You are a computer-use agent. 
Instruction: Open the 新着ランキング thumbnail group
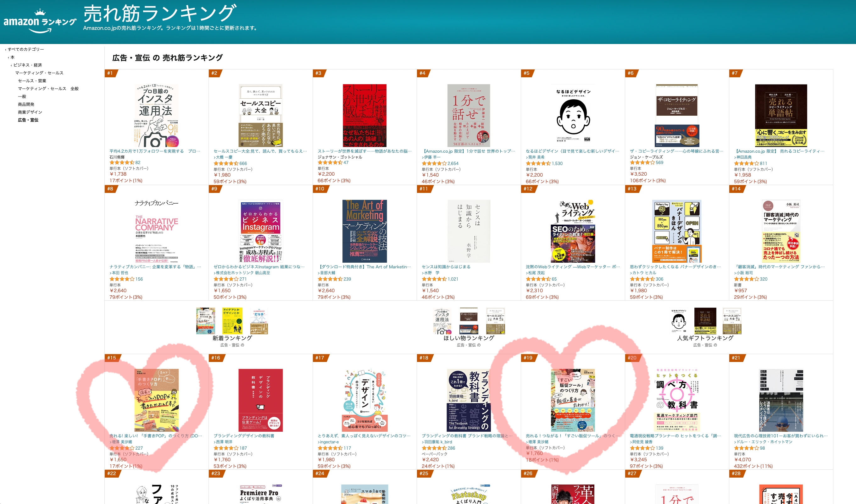click(x=232, y=321)
